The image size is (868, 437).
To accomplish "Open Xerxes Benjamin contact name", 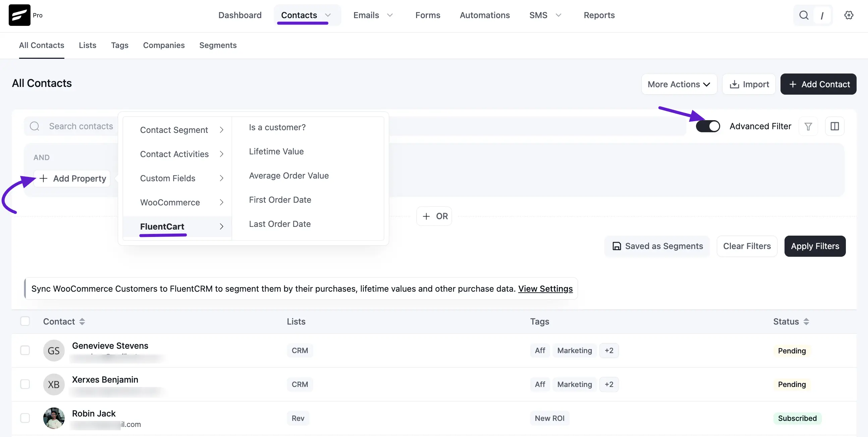I will click(105, 379).
